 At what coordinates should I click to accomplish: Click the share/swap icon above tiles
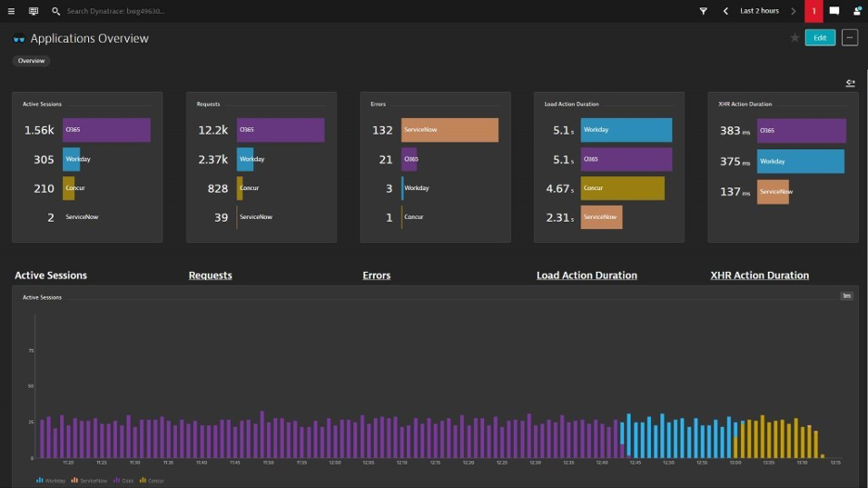coord(850,83)
